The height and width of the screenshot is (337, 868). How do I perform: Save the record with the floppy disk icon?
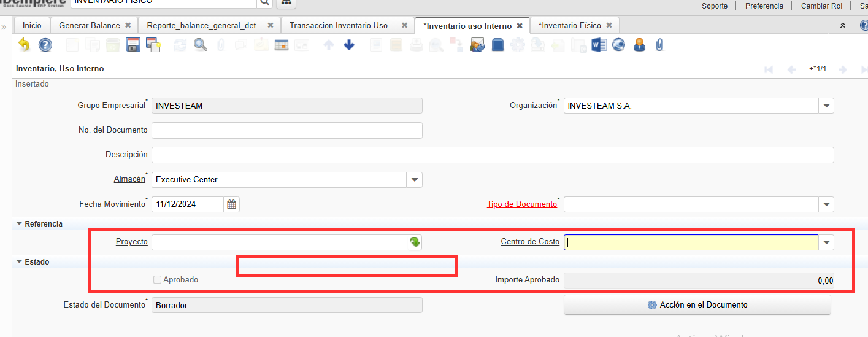(133, 45)
